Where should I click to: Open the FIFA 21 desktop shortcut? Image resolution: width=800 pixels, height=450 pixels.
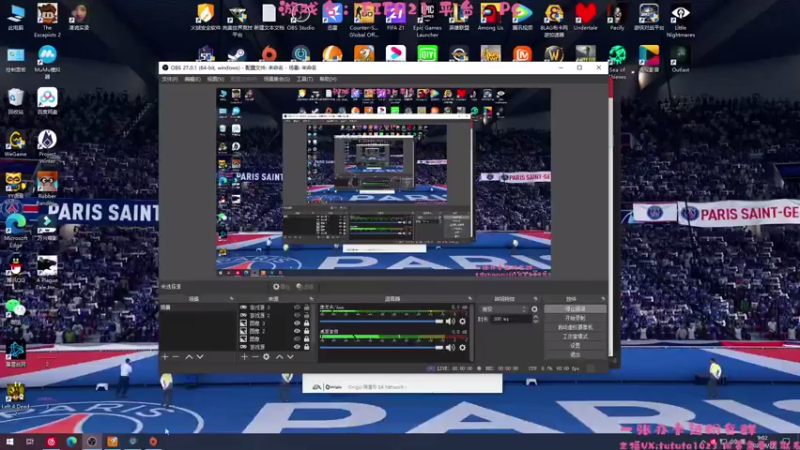coord(395,17)
